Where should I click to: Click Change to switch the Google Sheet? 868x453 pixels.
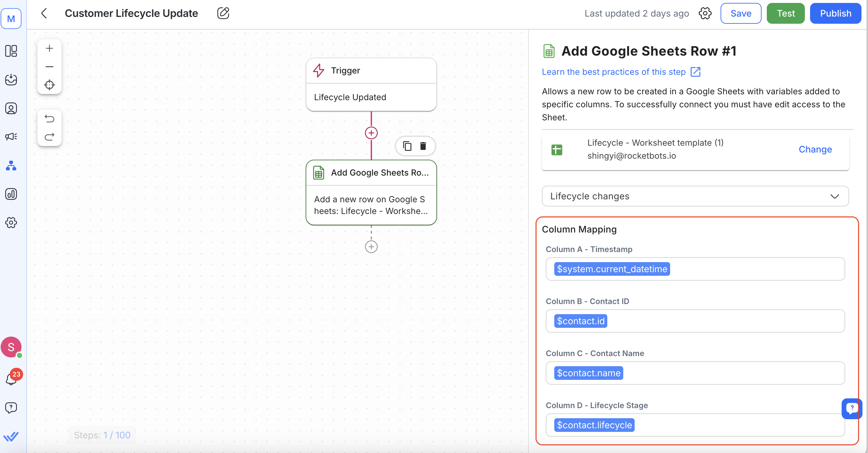coord(815,149)
